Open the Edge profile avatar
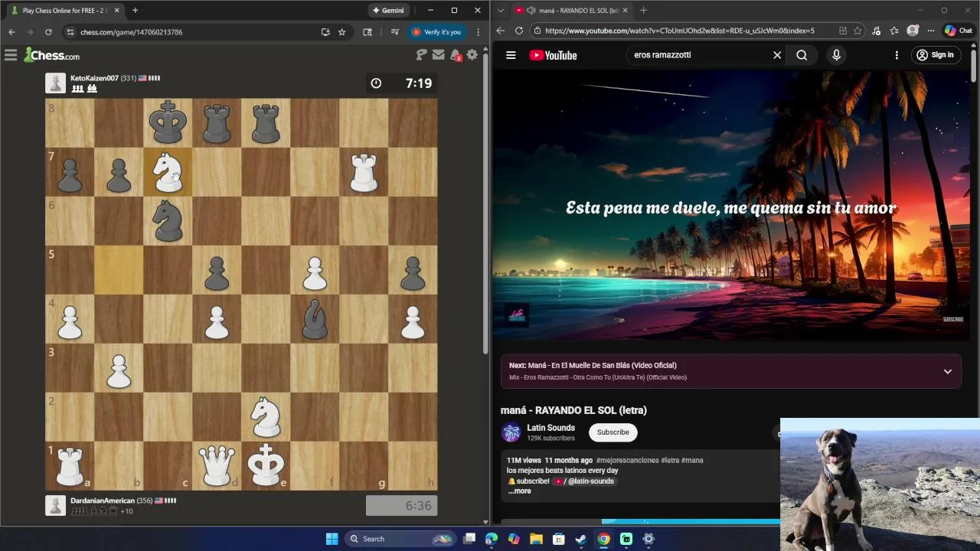 [913, 31]
